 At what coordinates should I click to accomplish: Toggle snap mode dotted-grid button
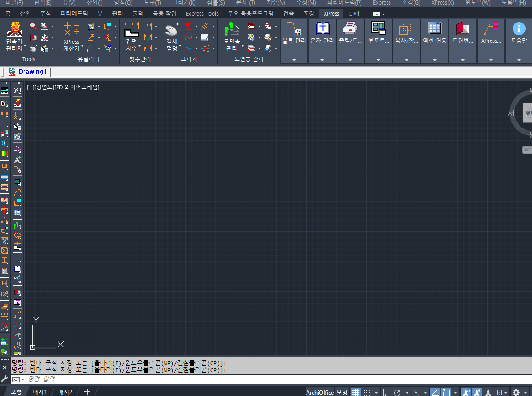(367, 392)
